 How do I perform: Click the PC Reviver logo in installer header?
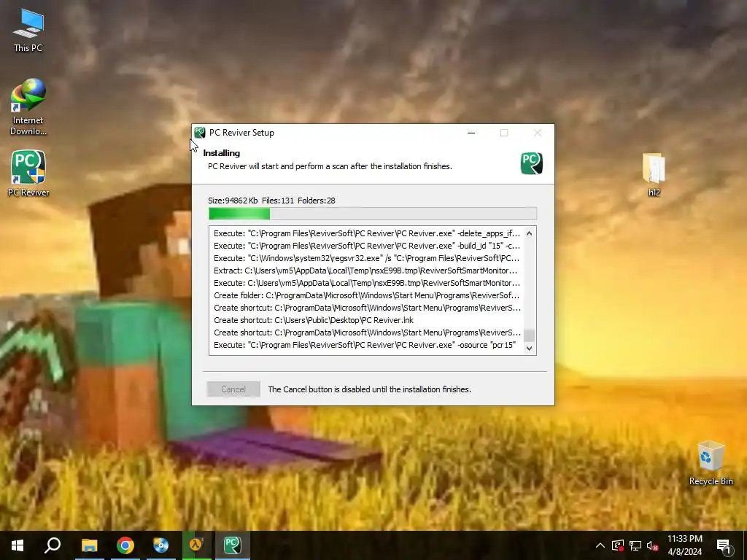(x=532, y=163)
